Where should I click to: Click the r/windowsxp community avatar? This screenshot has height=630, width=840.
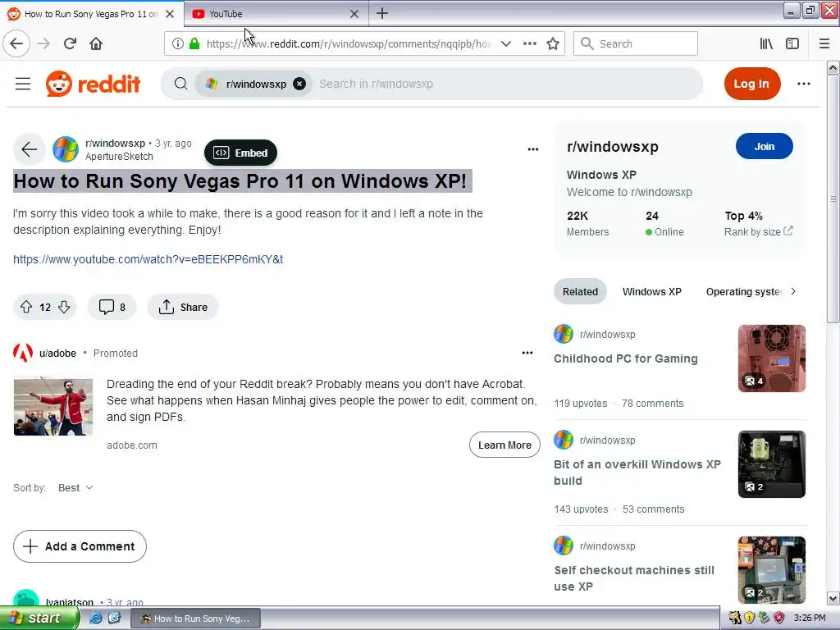tap(66, 149)
